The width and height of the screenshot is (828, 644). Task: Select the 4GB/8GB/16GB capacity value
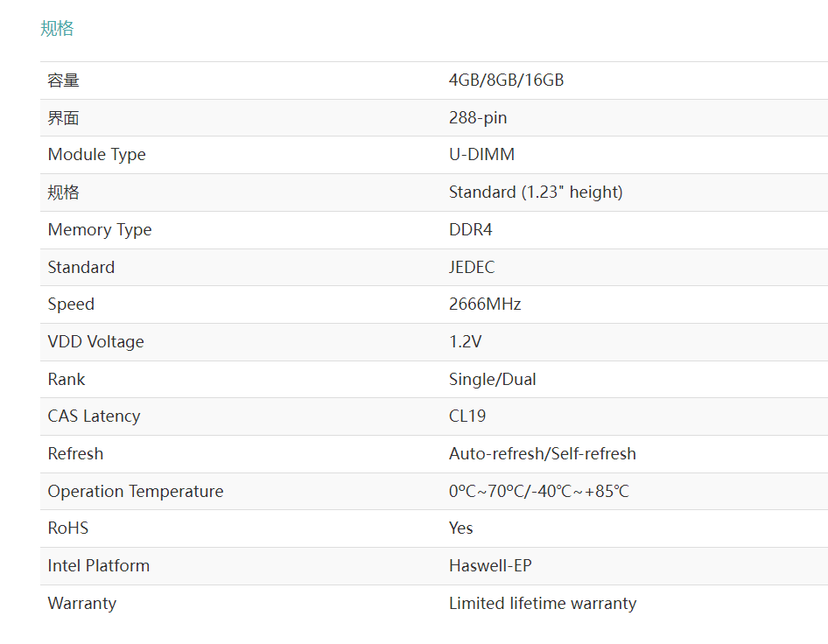[x=506, y=80]
